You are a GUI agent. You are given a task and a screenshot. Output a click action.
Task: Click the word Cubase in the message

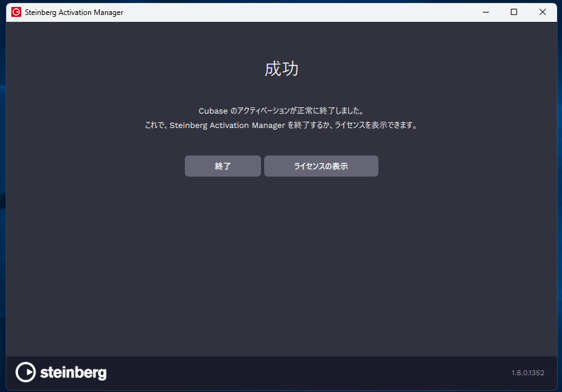(x=213, y=110)
